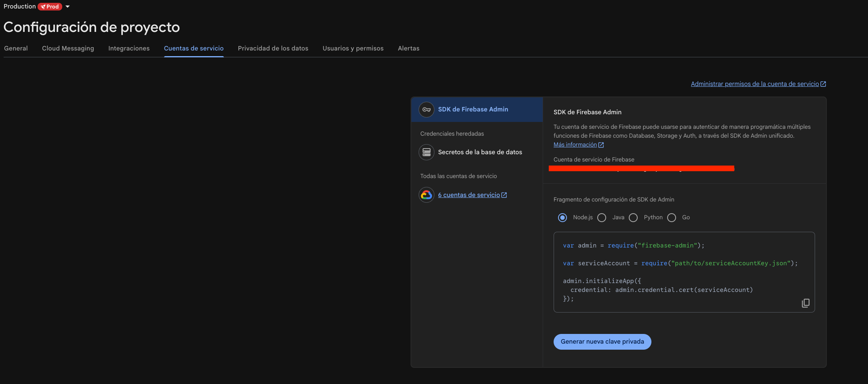Click Fragmento de configuración de SDK de Admin text
Image resolution: width=868 pixels, height=384 pixels.
(614, 199)
